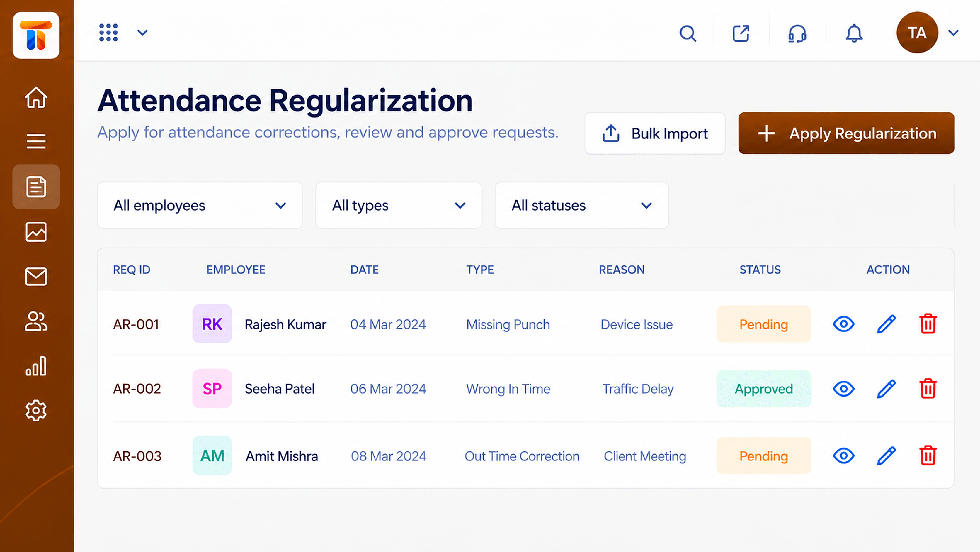Click the AM avatar of Amit Mishra
Image resolution: width=980 pixels, height=552 pixels.
pos(212,455)
